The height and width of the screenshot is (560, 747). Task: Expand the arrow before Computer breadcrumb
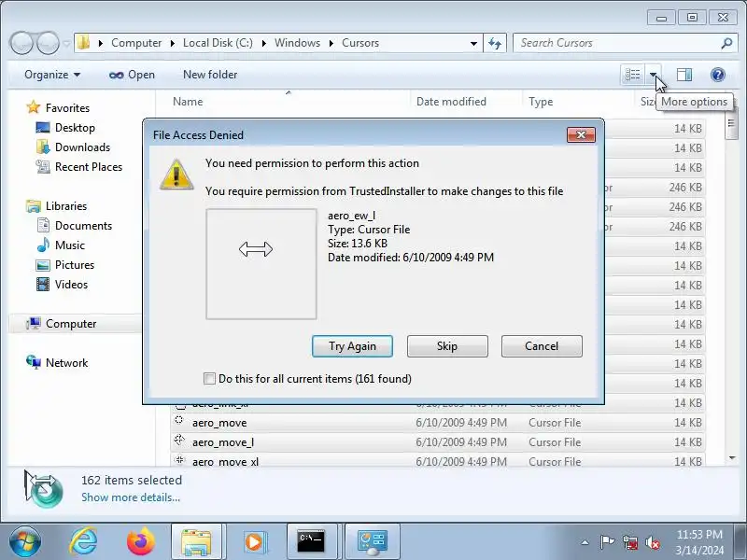[101, 43]
